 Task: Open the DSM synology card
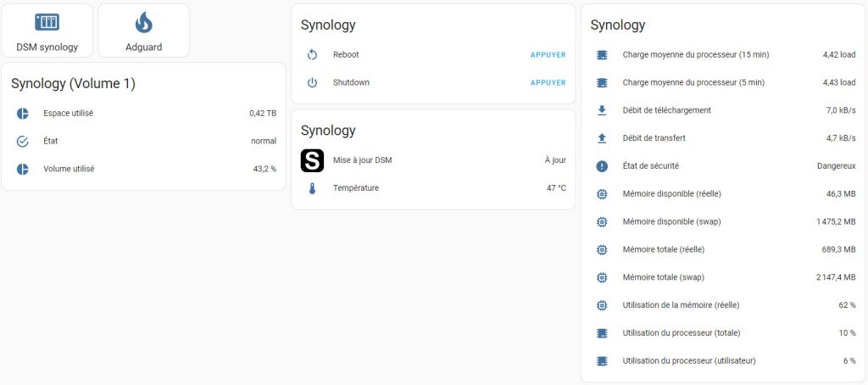pyautogui.click(x=47, y=31)
